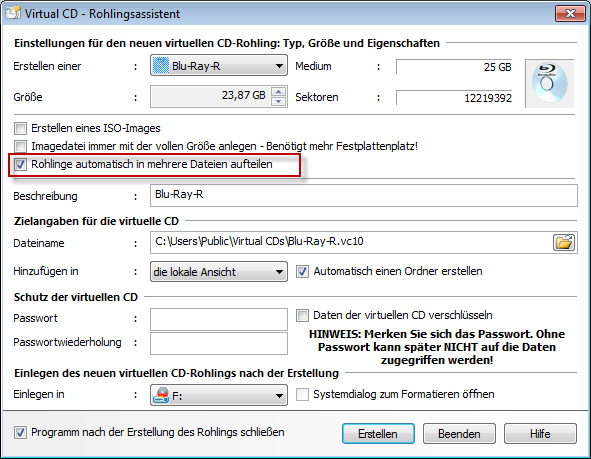Decrease Größe with the down spinner arrow
The width and height of the screenshot is (591, 459).
(x=279, y=101)
